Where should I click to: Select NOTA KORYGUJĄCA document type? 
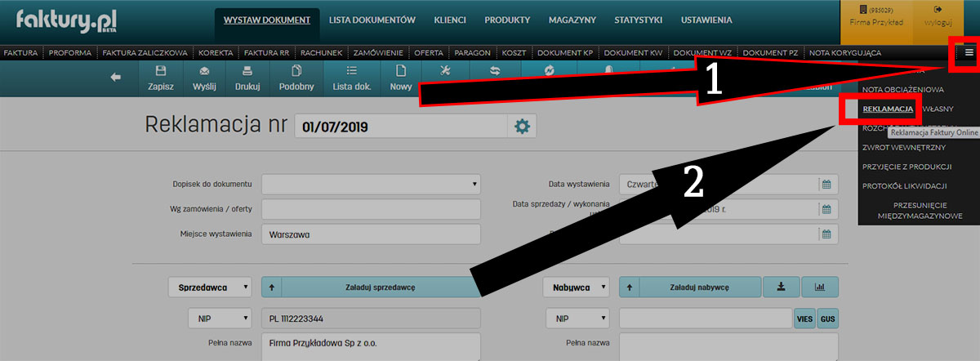coord(845,52)
